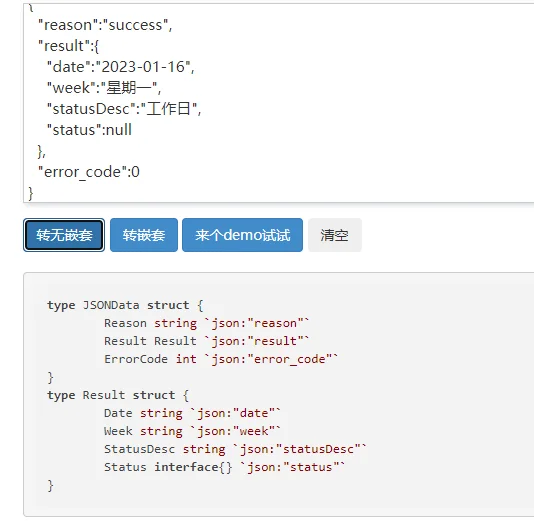The height and width of the screenshot is (521, 534).
Task: Place cursor on "date":"2023-01-16" line
Action: (x=121, y=67)
